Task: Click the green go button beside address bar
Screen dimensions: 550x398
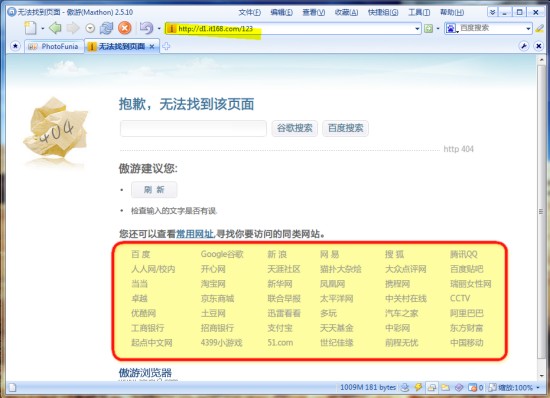Action: coord(428,28)
